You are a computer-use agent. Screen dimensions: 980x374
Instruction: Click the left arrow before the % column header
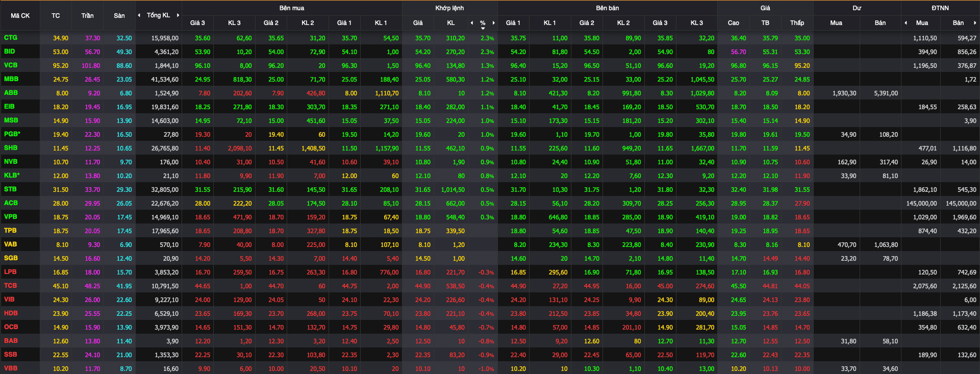[472, 23]
